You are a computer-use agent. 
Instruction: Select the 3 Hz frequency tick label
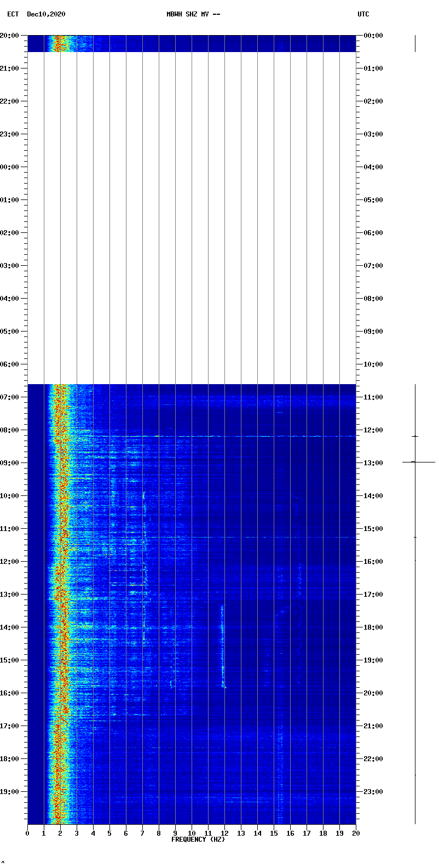(77, 833)
